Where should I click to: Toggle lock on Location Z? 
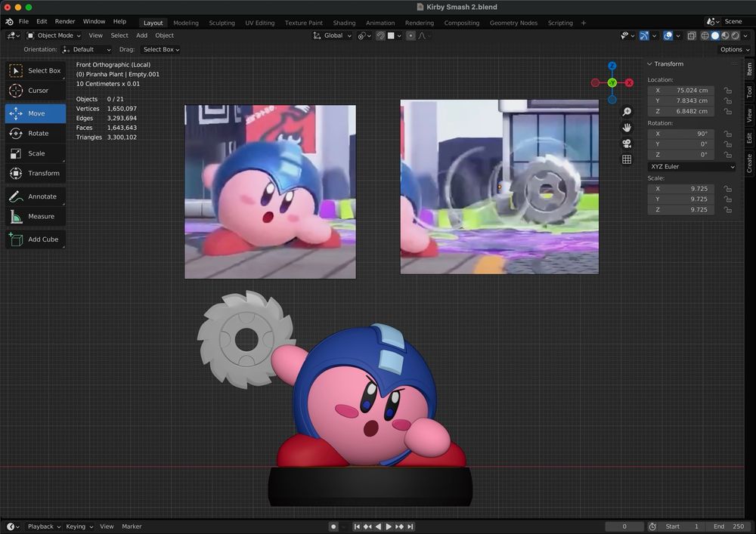pyautogui.click(x=727, y=111)
